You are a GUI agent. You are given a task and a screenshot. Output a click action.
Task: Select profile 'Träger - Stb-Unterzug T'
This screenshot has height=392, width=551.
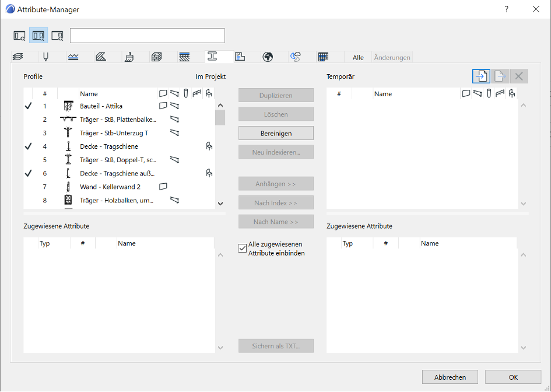coord(119,133)
